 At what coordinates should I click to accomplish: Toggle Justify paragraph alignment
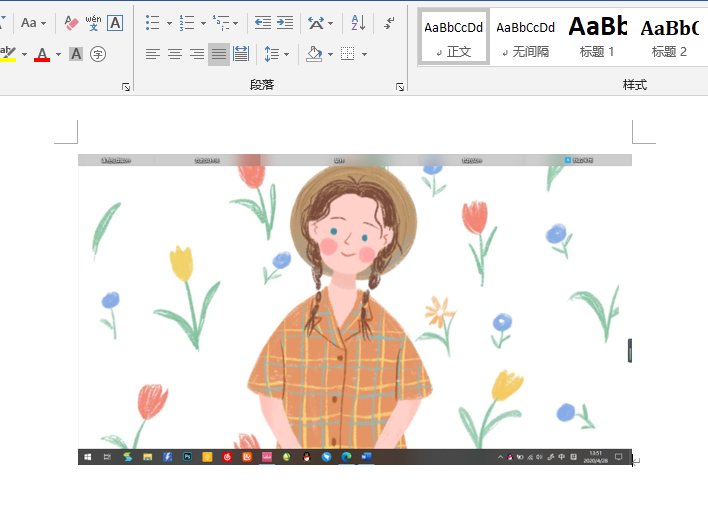[219, 54]
